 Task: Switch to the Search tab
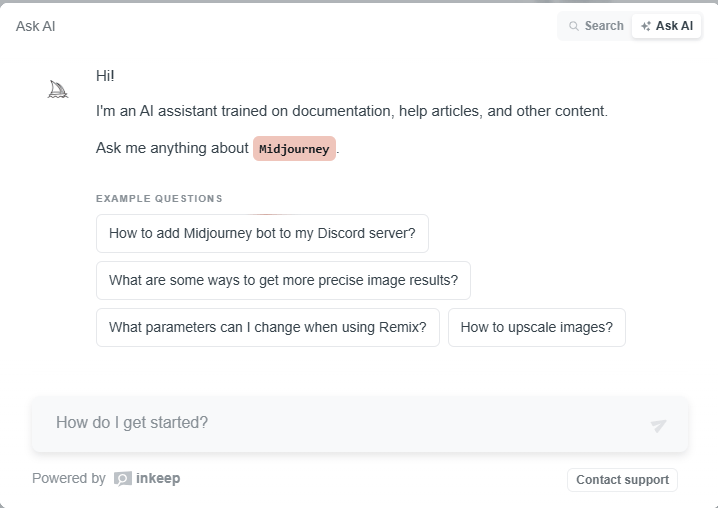coord(596,26)
